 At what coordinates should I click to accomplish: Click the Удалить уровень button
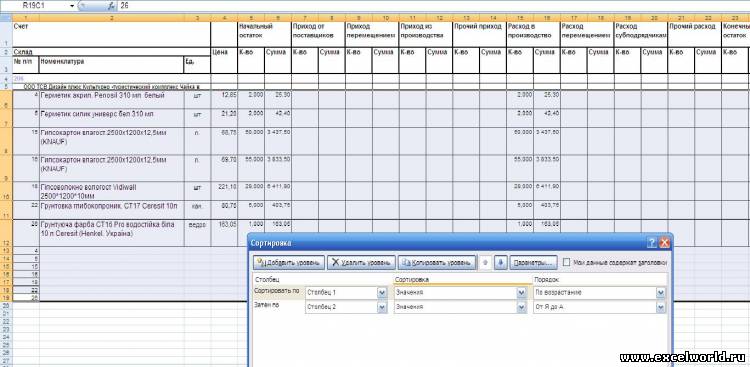tap(362, 263)
